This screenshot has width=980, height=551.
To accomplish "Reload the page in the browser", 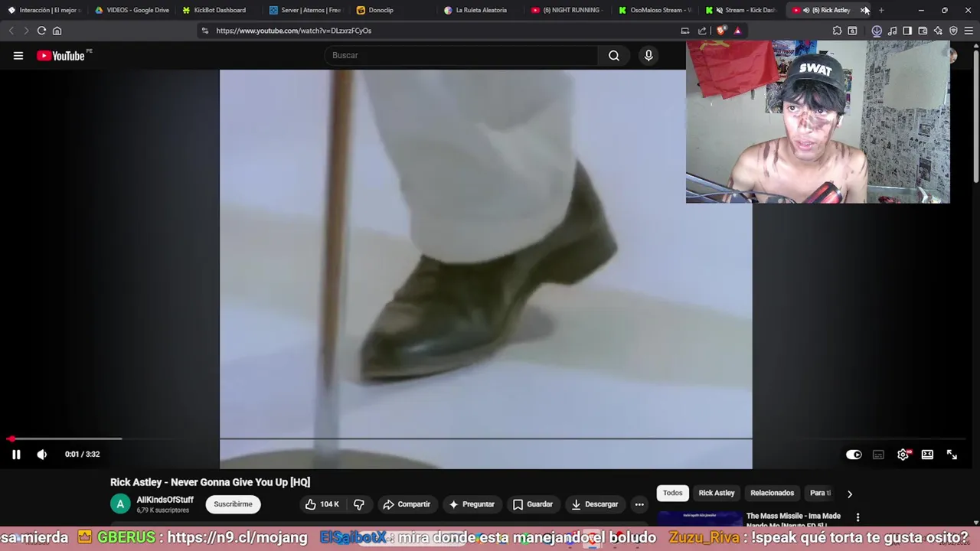I will coord(41,31).
